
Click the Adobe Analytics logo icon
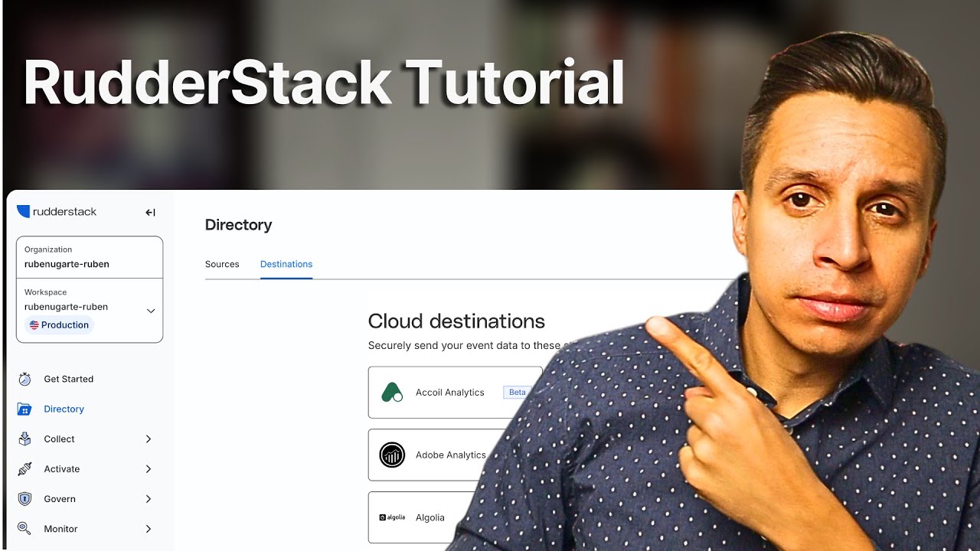(392, 455)
